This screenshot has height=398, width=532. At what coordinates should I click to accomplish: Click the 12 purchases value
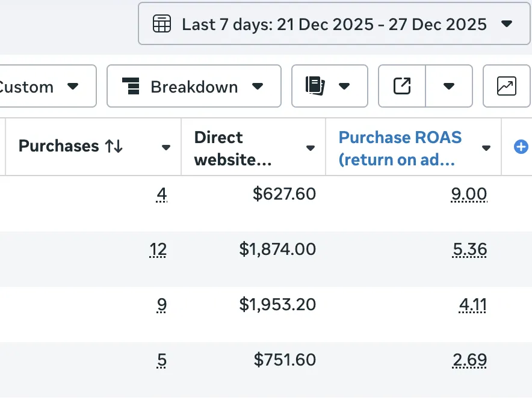159,250
